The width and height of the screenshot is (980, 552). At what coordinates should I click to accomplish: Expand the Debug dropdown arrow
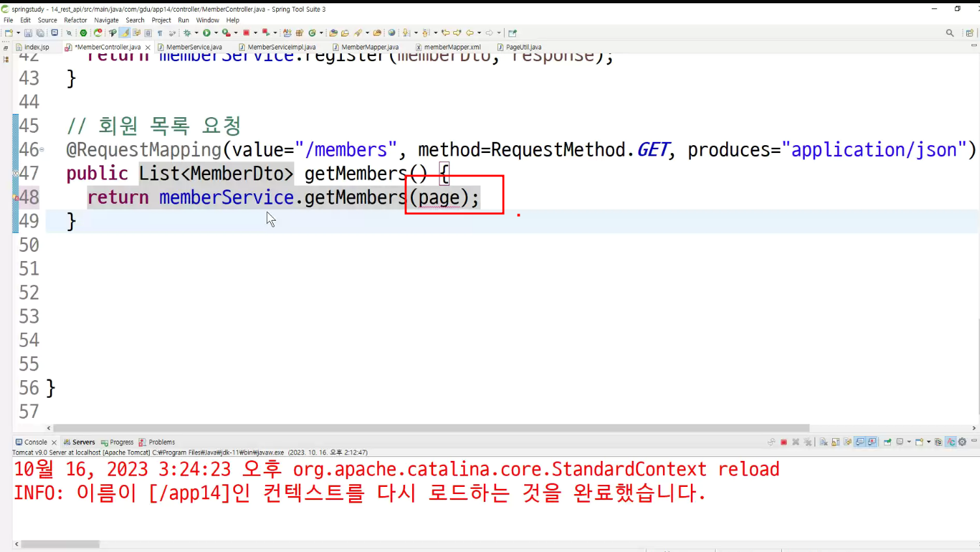[197, 33]
